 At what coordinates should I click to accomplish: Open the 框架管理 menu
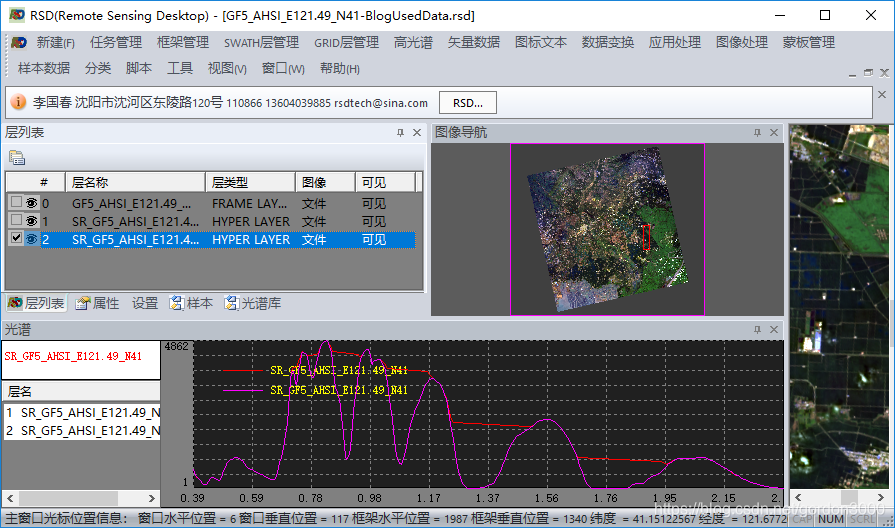click(183, 42)
